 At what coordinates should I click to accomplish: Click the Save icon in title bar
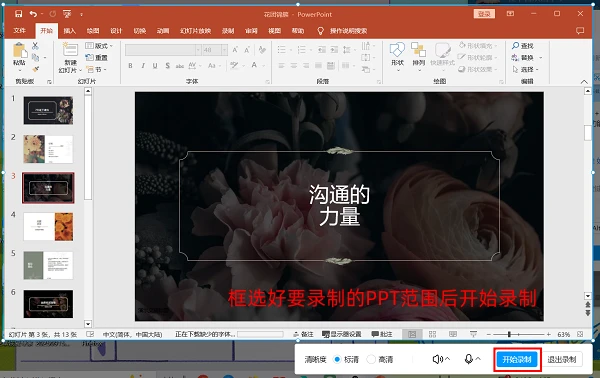click(18, 14)
